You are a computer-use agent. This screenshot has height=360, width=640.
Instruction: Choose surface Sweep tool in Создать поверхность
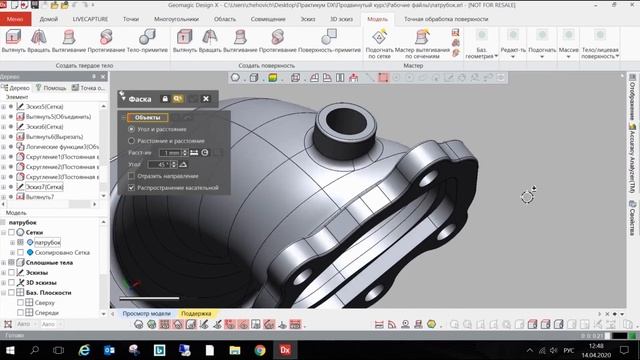click(x=278, y=41)
